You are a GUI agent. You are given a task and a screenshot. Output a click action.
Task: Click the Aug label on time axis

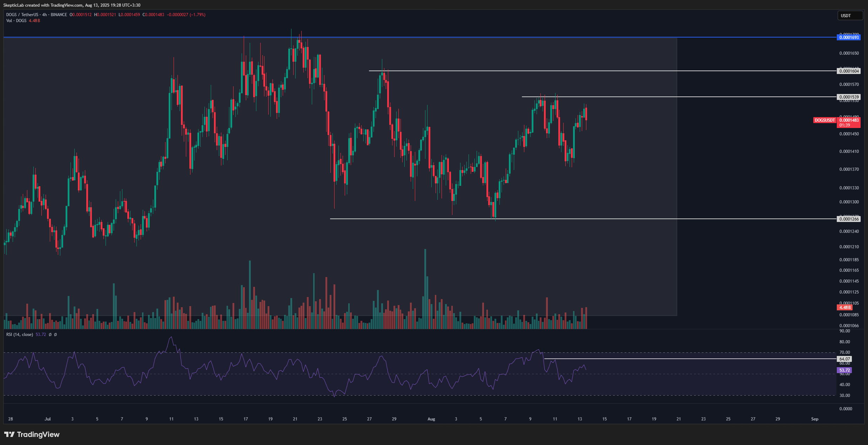(x=431, y=419)
